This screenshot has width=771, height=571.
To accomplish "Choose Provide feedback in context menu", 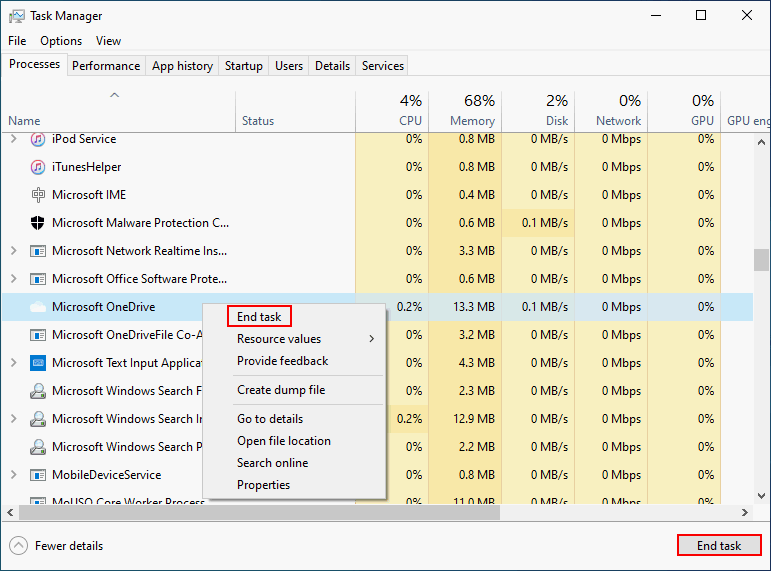I will click(x=282, y=361).
